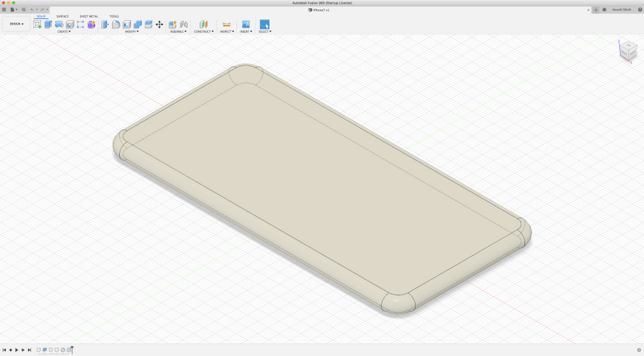The width and height of the screenshot is (644, 356).
Task: Select the Extrude tool icon
Action: [48, 24]
